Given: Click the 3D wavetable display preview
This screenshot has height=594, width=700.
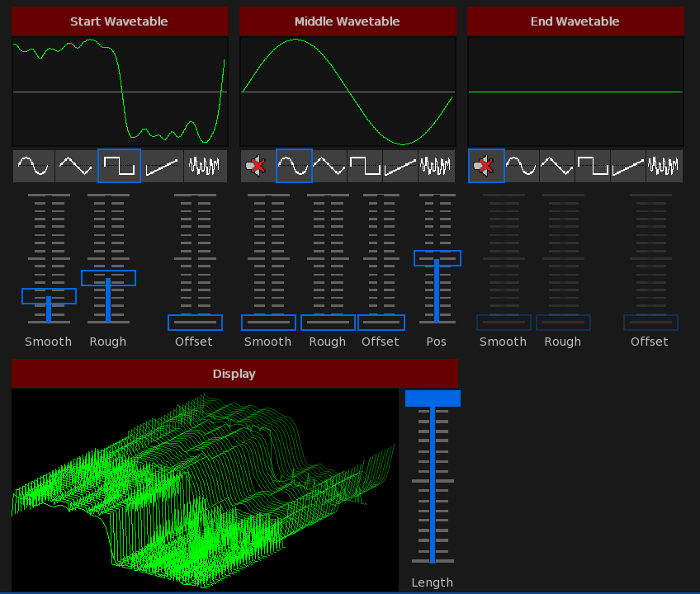Looking at the screenshot, I should click(x=205, y=488).
